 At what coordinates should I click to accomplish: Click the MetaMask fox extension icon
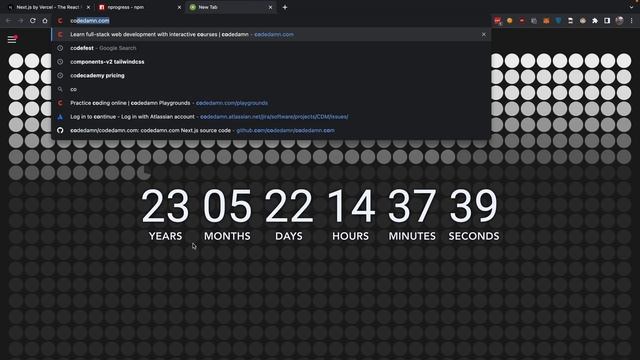546,20
